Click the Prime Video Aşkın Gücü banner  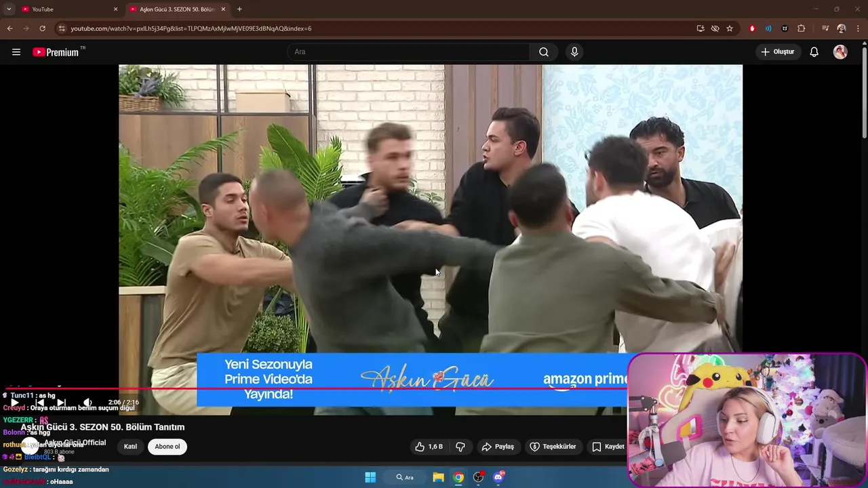412,380
